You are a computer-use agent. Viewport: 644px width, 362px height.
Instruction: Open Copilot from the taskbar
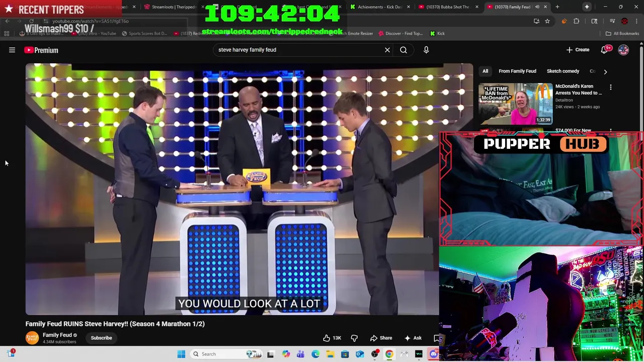pos(286,354)
